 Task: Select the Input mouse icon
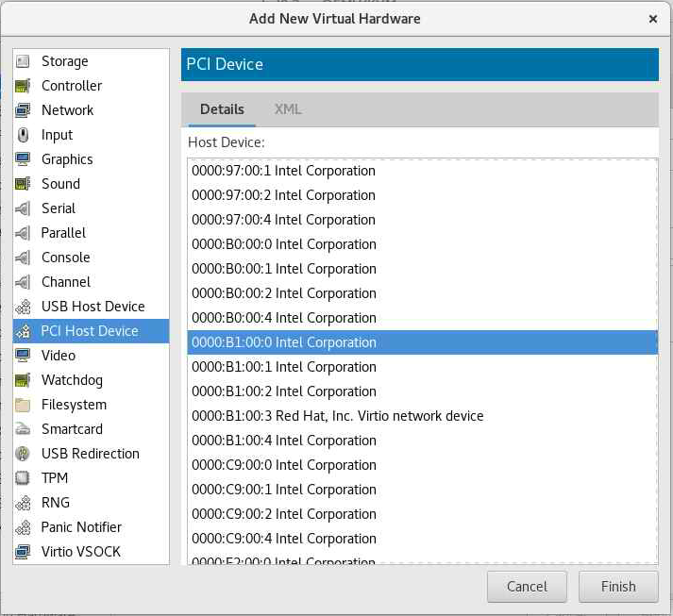point(24,135)
